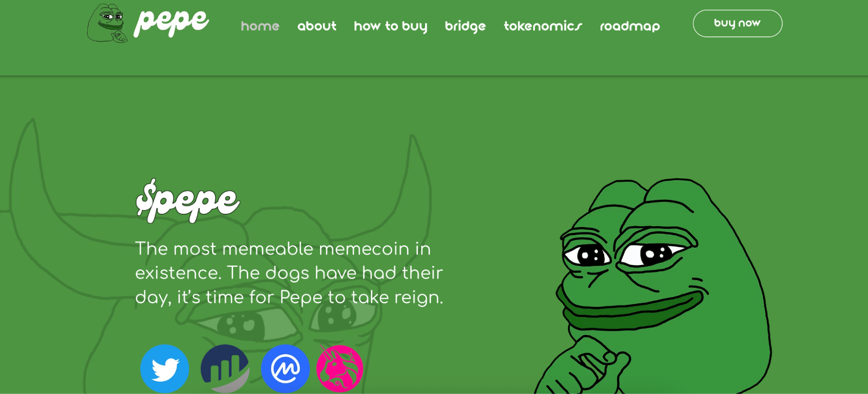Click the buy now button
This screenshot has height=394, width=868.
coord(738,23)
